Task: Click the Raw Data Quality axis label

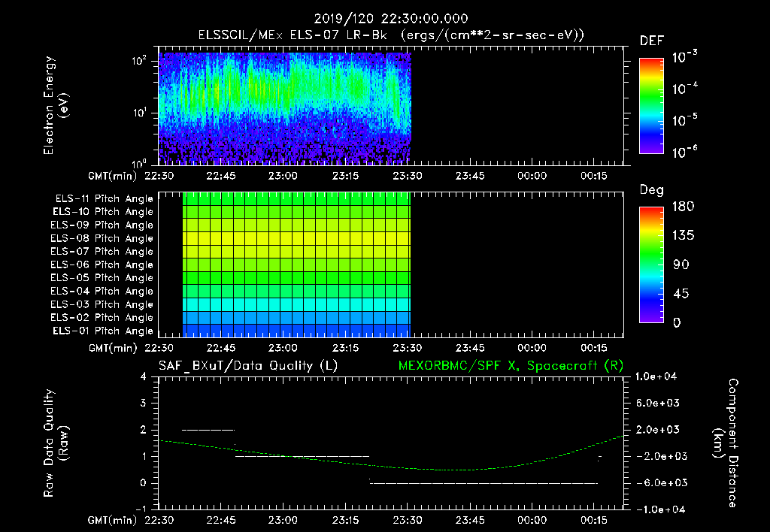Action: (56, 443)
